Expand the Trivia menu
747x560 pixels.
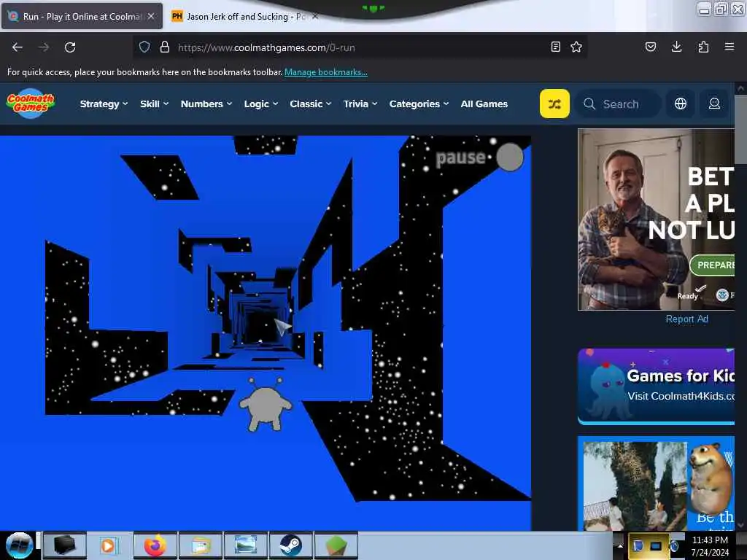click(x=360, y=104)
